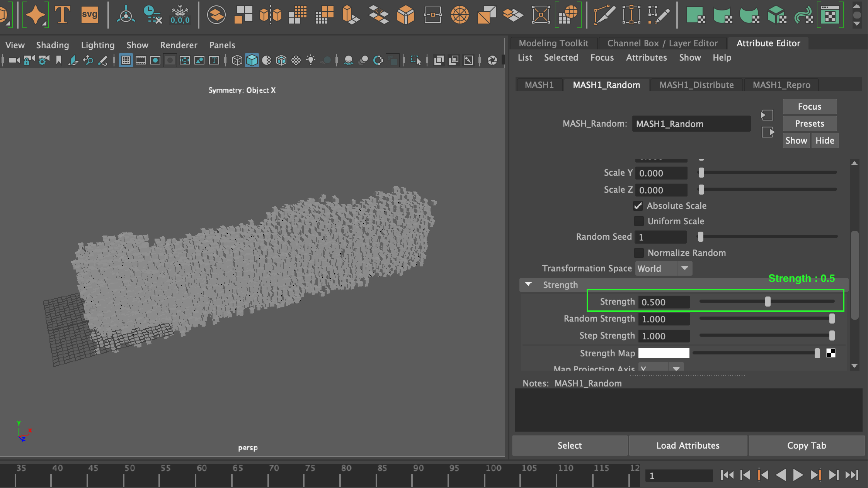The height and width of the screenshot is (488, 868).
Task: Open the SVG tool on the MASH shelf
Action: 89,15
